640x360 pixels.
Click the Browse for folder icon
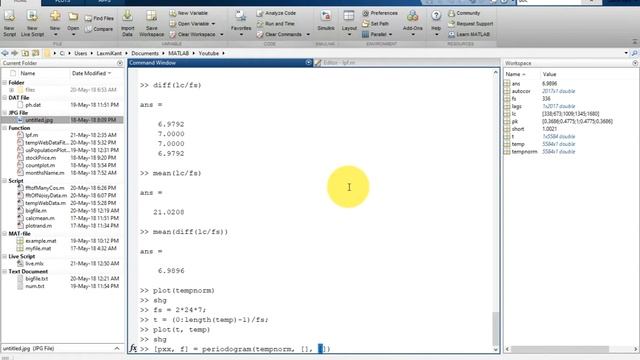coord(36,53)
